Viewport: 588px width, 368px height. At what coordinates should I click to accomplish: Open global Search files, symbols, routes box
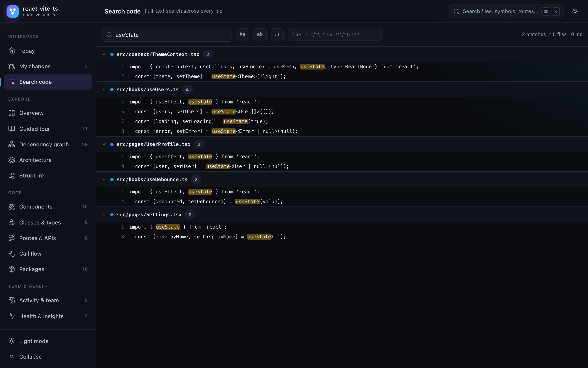(505, 11)
